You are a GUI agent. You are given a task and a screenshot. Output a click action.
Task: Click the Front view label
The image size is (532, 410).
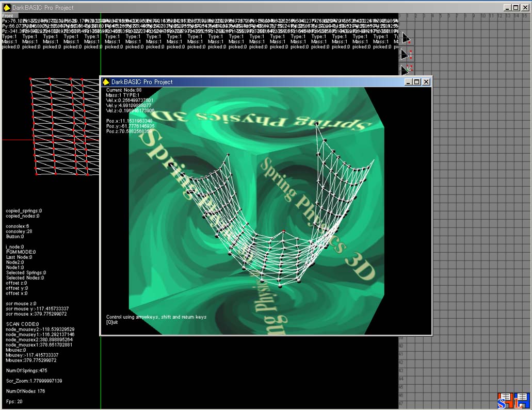coord(8,15)
